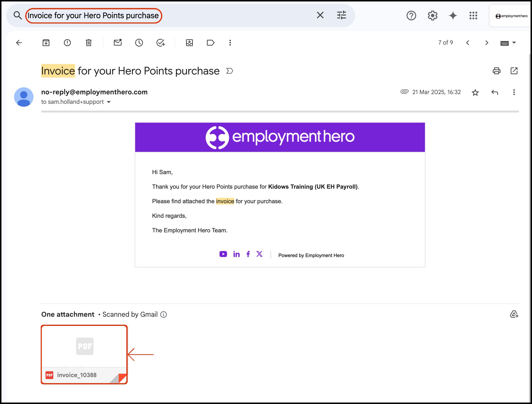The image size is (532, 404).
Task: Open the message's three-dot More menu
Action: coord(514,92)
